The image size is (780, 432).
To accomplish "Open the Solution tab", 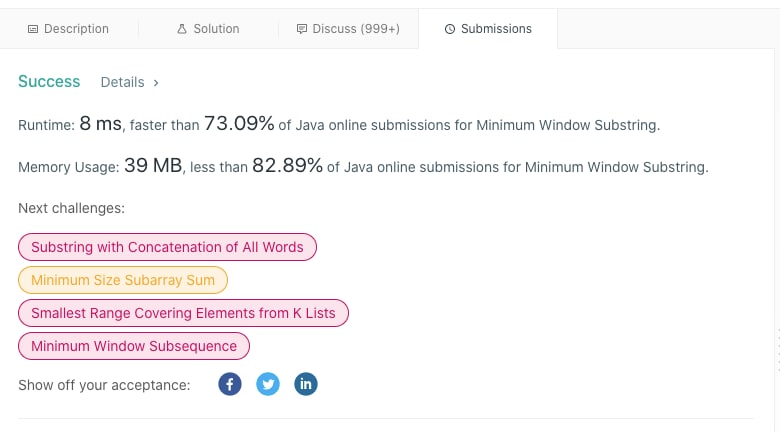I will 208,29.
